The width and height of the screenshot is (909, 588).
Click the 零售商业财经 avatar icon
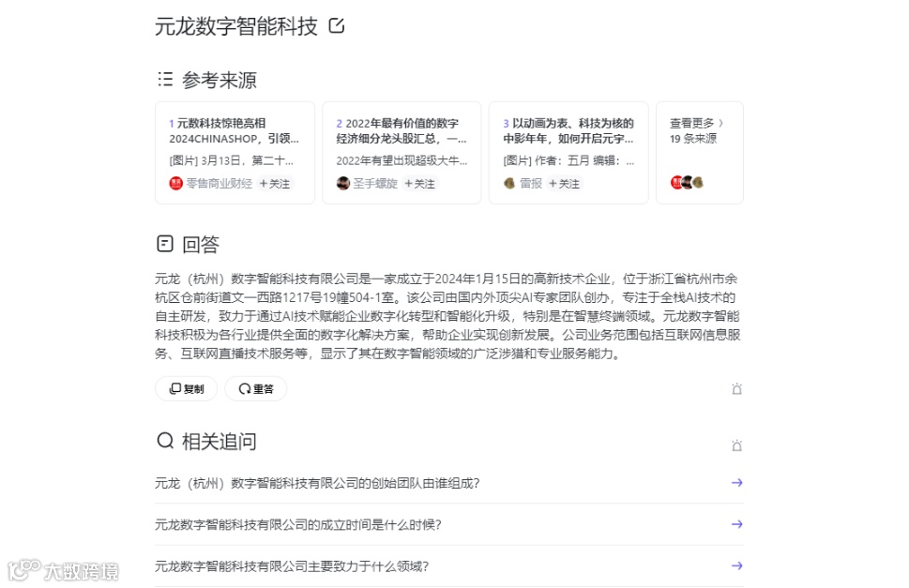pos(175,184)
